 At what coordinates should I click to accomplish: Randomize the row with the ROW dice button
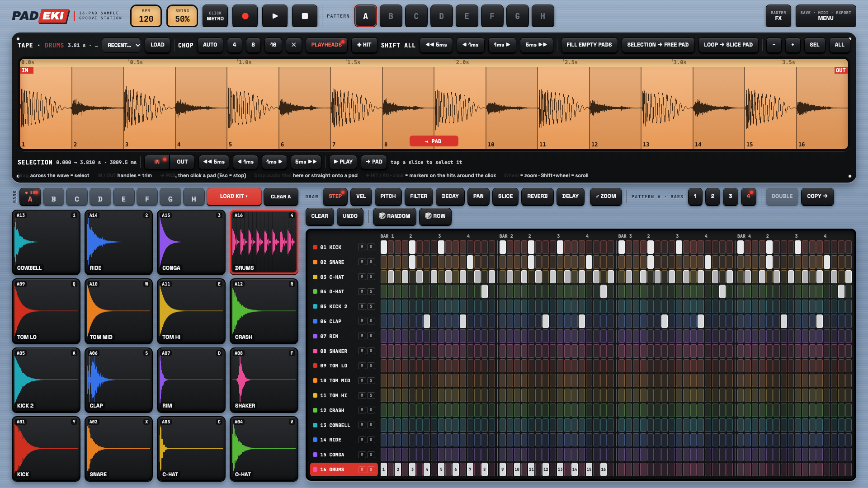(x=435, y=216)
